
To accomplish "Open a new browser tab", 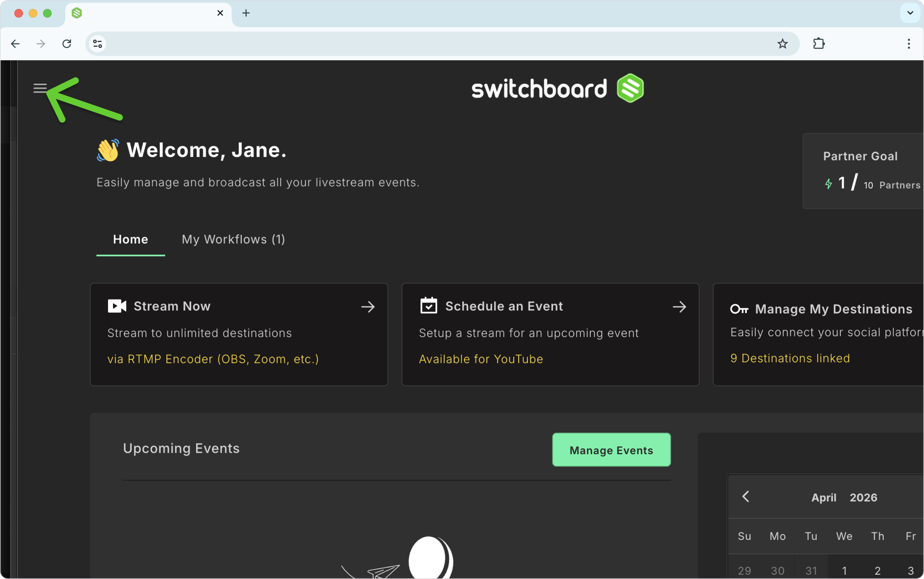I will 246,13.
